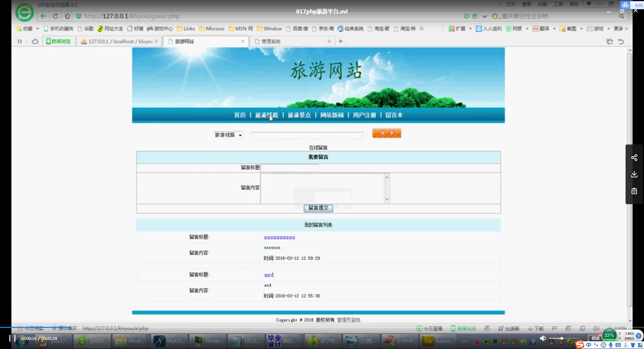
Task: Go to 首页 in site navigation
Action: pyautogui.click(x=240, y=115)
